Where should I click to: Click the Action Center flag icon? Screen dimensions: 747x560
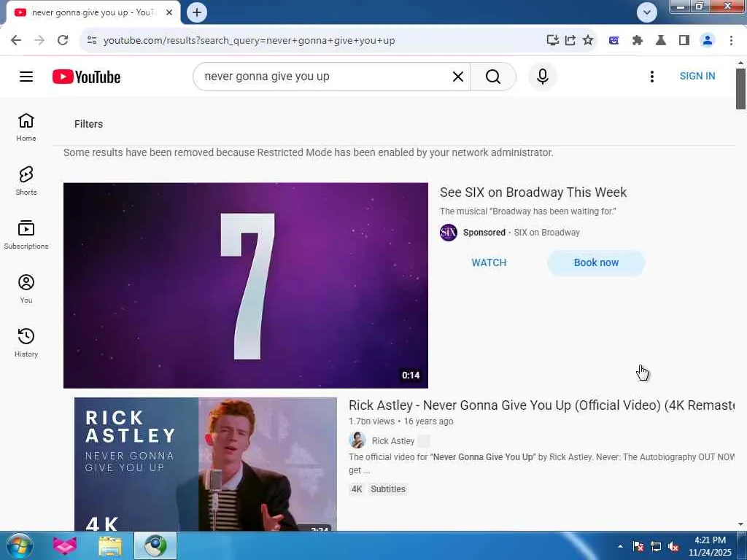tap(638, 546)
